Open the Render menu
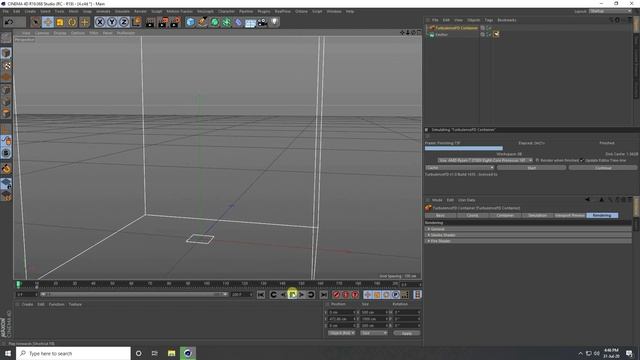The width and height of the screenshot is (640, 360). pyautogui.click(x=140, y=11)
